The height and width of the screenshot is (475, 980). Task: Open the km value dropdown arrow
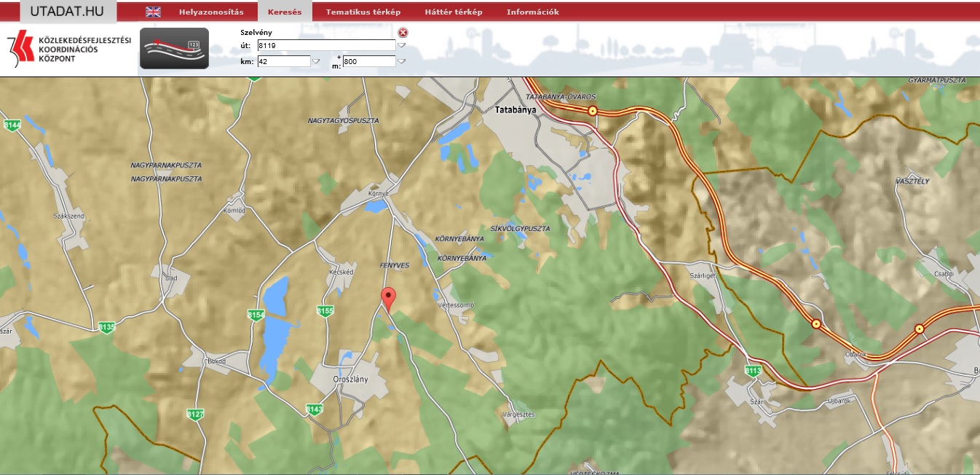pyautogui.click(x=316, y=62)
